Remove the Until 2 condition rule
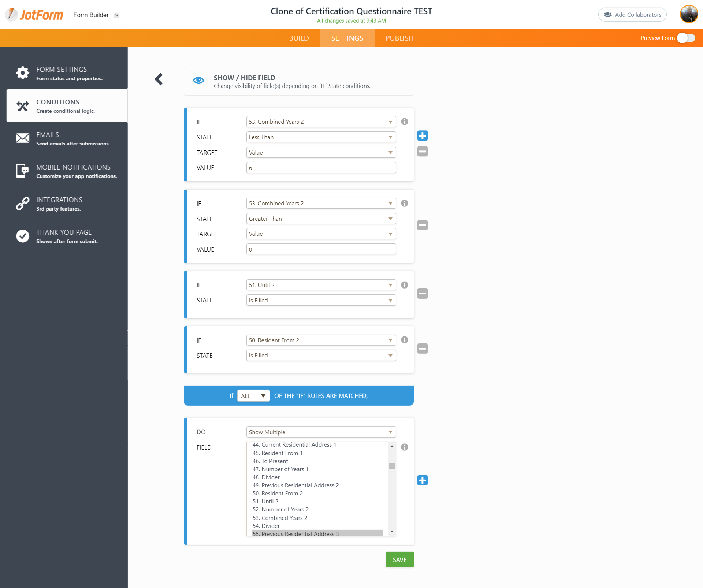 click(422, 293)
